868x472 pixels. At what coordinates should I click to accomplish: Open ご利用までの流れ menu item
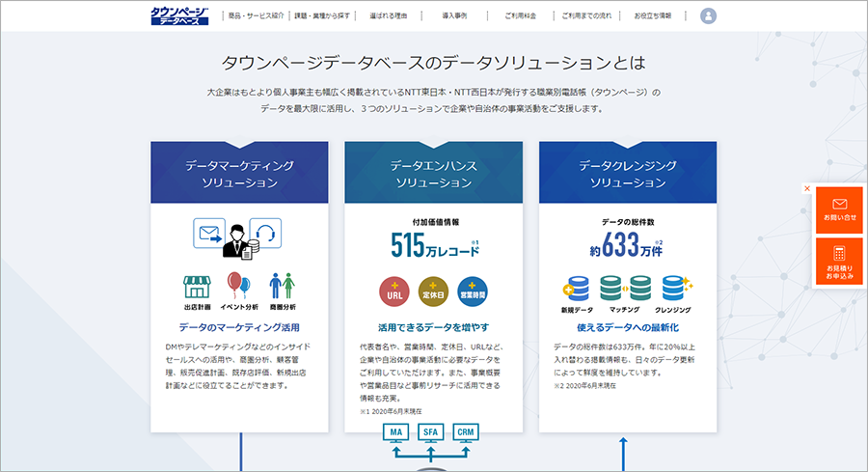point(586,15)
